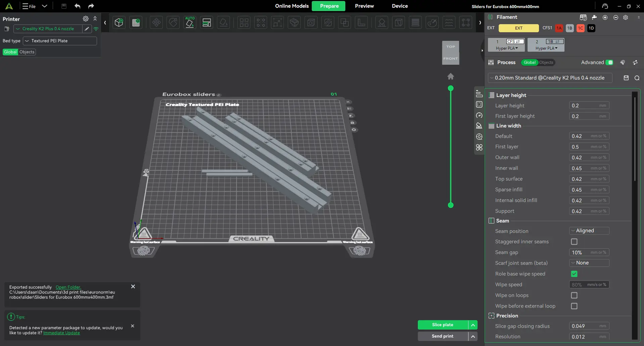Expand the Slice plate options arrow
The height and width of the screenshot is (346, 644).
(473, 325)
